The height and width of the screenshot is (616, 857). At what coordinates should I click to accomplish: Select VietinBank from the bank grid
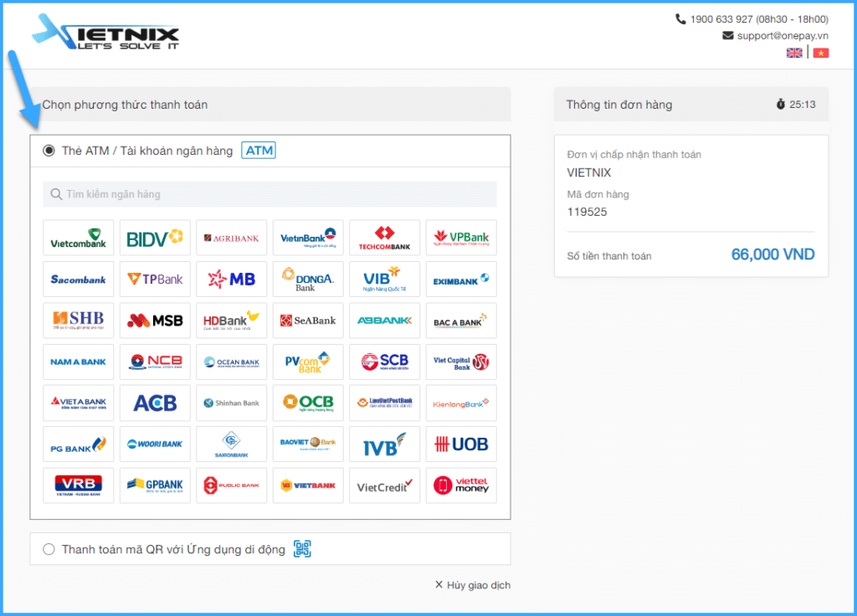pos(308,238)
